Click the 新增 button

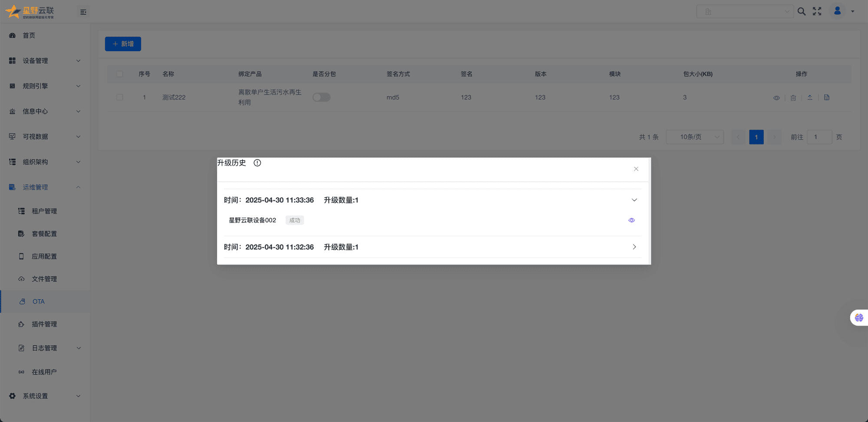[x=123, y=44]
